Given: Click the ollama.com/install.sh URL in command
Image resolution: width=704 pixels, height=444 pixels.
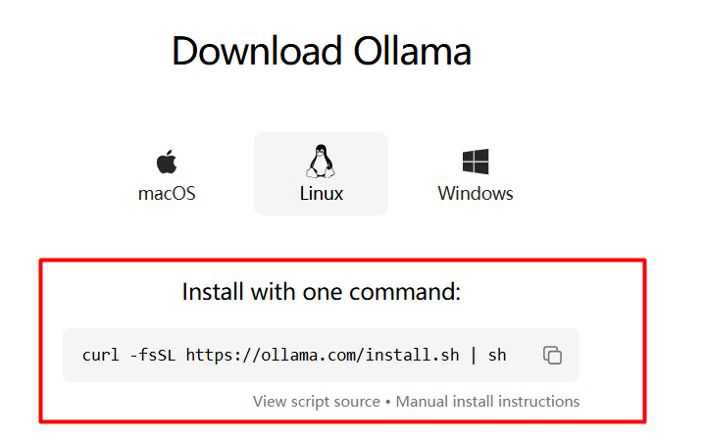Looking at the screenshot, I should (x=322, y=355).
